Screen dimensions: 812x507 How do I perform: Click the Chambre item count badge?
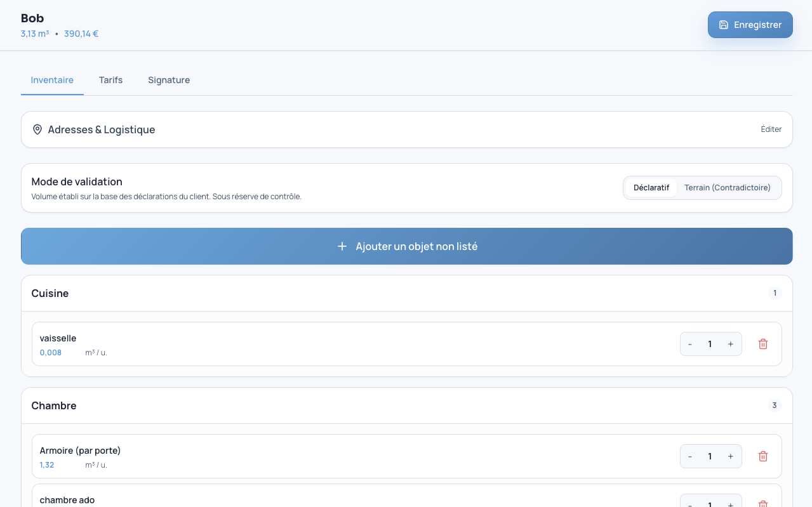775,405
